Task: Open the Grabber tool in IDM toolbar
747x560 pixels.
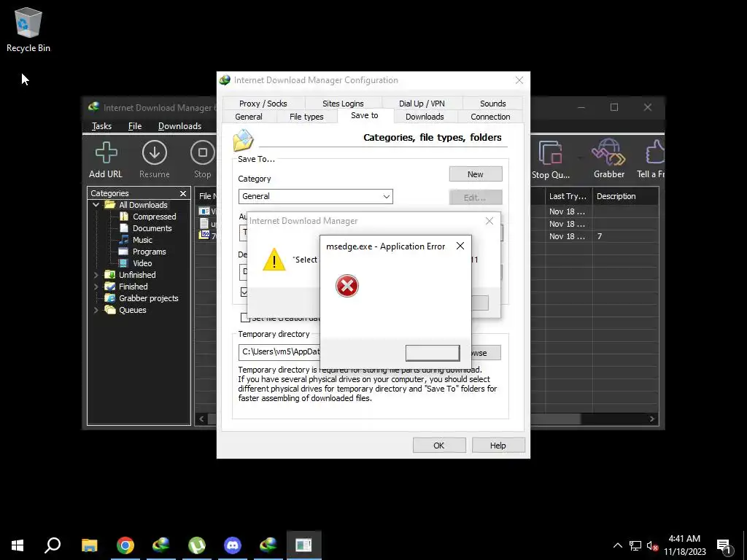Action: point(609,160)
